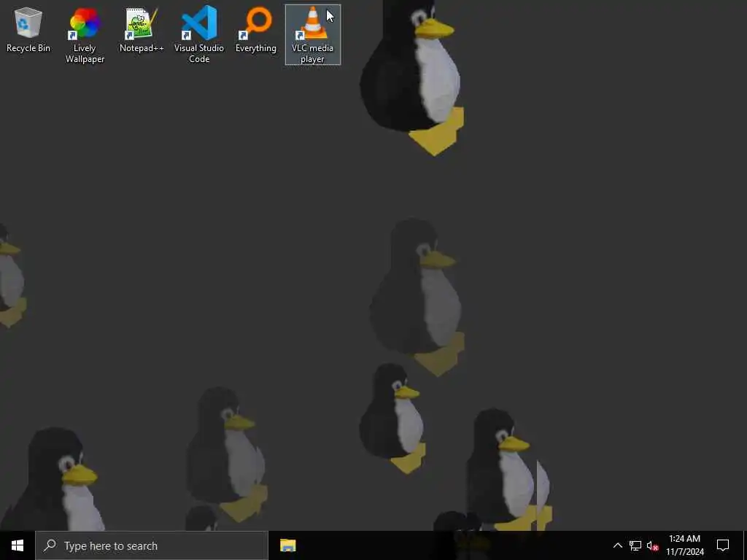Screen dimensions: 747x560
Task: Click the Show desktop sliver
Action: pos(745,545)
